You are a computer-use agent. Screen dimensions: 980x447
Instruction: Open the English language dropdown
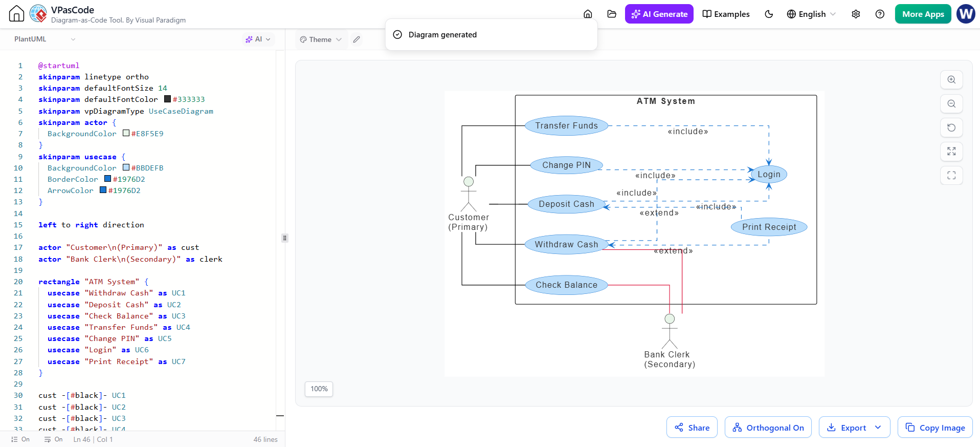(811, 14)
